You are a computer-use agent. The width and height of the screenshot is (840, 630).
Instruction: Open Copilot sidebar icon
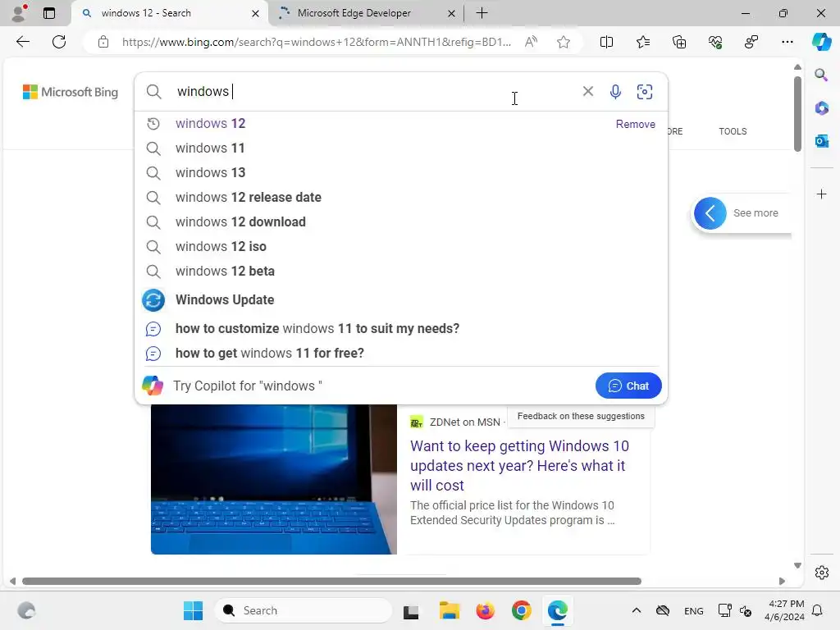point(821,42)
